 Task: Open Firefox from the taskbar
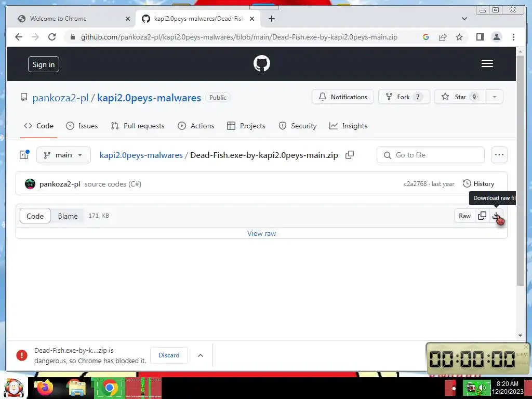(45, 388)
